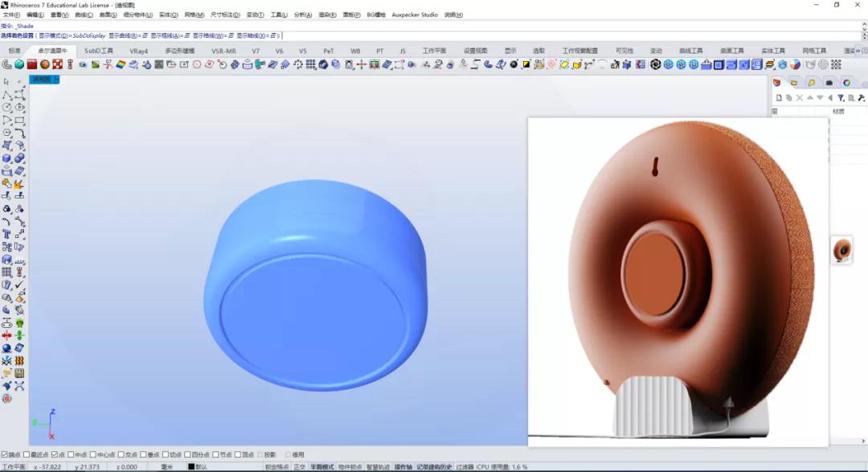Open the layer filter funnel icon
Image resolution: width=868 pixels, height=472 pixels.
pos(841,98)
